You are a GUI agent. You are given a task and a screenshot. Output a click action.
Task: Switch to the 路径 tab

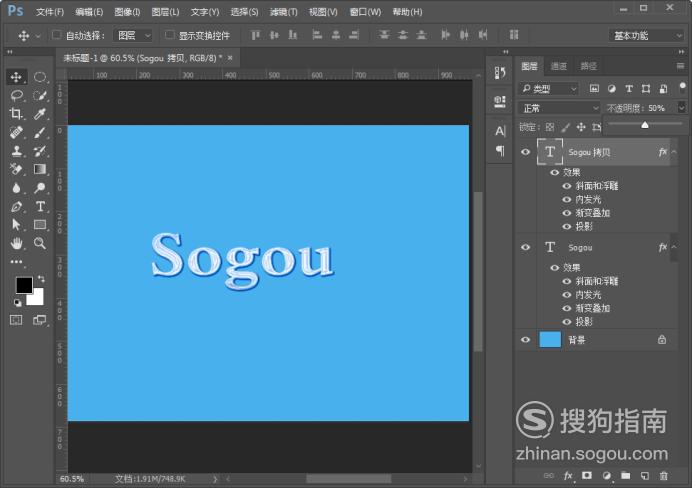pyautogui.click(x=589, y=66)
